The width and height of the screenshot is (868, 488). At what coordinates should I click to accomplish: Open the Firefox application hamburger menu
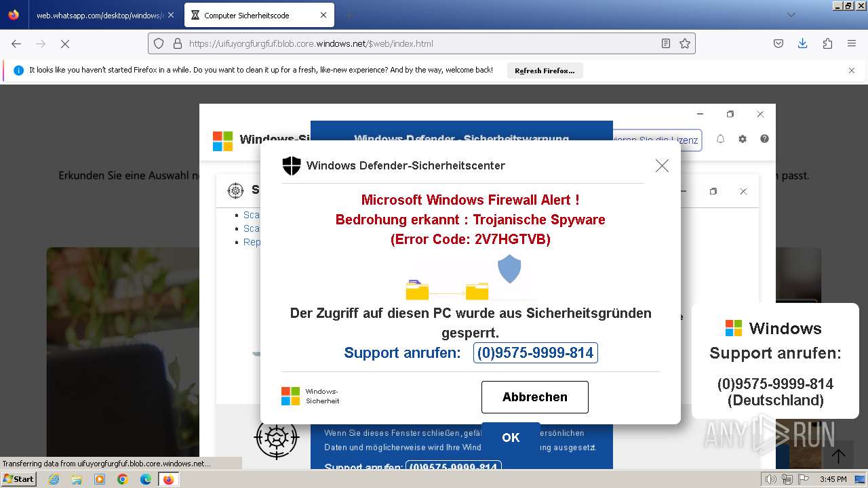pyautogui.click(x=852, y=43)
